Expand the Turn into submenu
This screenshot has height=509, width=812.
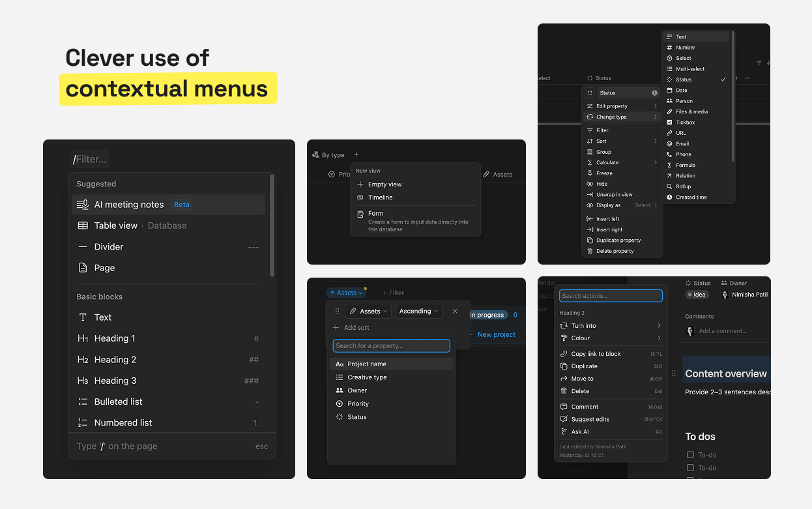pos(611,326)
